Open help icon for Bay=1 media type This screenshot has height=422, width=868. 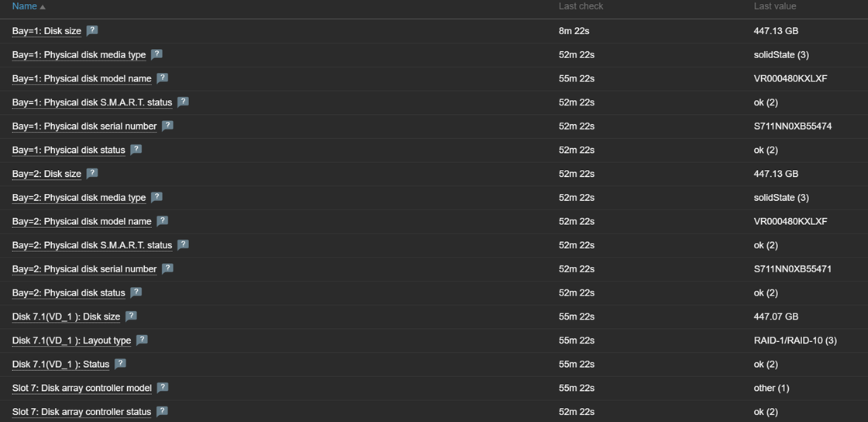(157, 54)
